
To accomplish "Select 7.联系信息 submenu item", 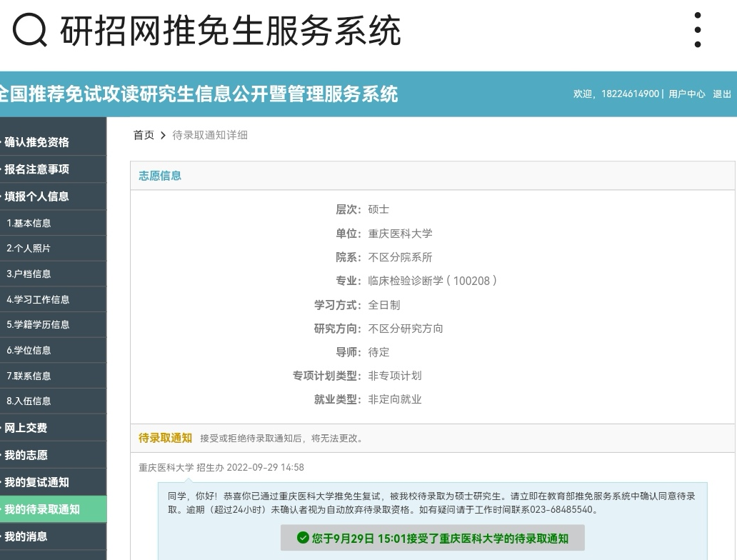I will [29, 376].
